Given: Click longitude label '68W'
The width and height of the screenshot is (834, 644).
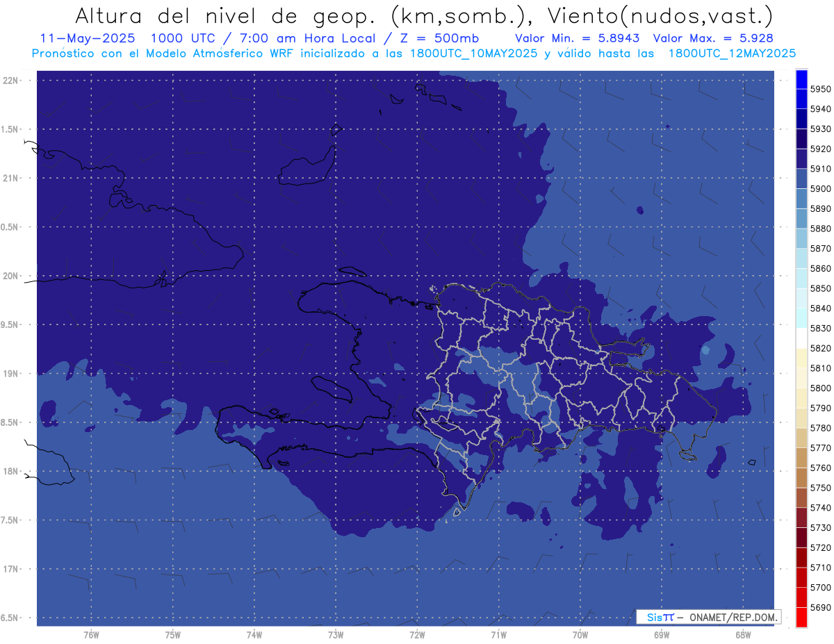Looking at the screenshot, I should click(x=743, y=634).
